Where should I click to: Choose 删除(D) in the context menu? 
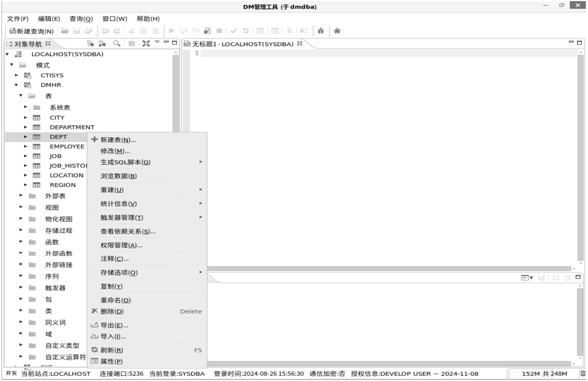click(112, 312)
